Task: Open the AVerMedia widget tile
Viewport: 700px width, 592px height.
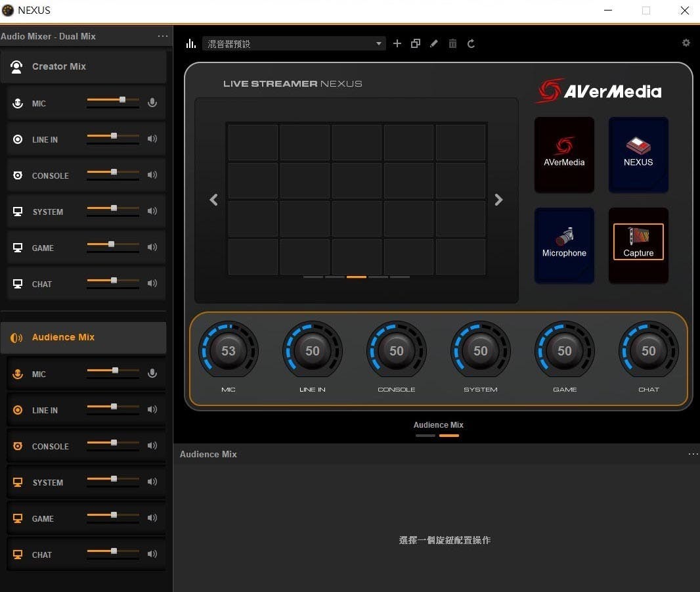Action: pyautogui.click(x=564, y=155)
